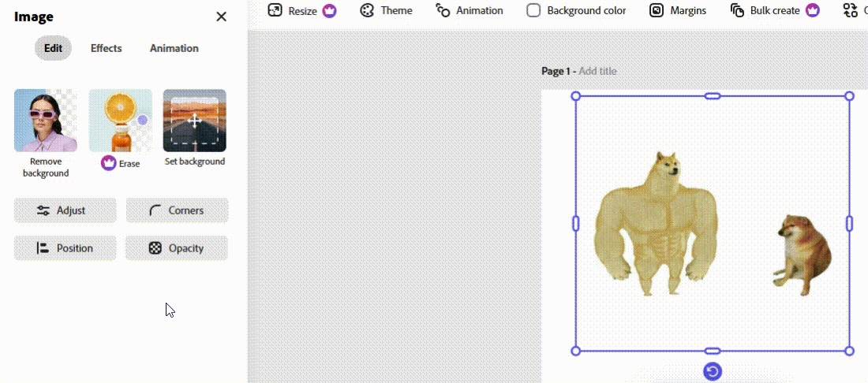Click the Add title field for Page 1
The height and width of the screenshot is (383, 868).
598,71
